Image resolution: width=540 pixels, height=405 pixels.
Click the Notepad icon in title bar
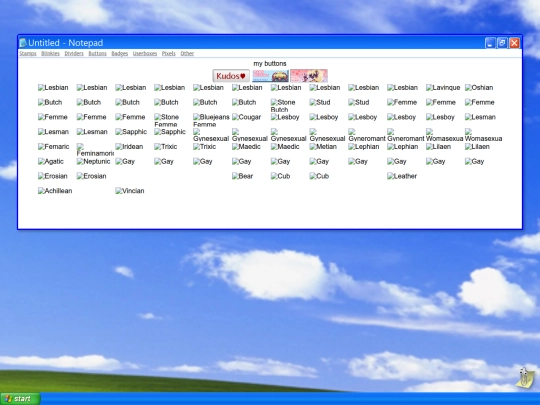[23, 43]
